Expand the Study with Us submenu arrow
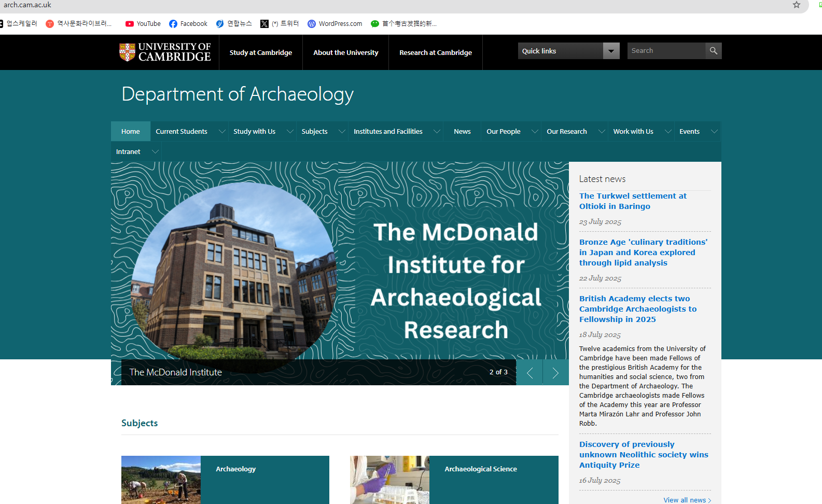This screenshot has height=504, width=822. [x=290, y=132]
